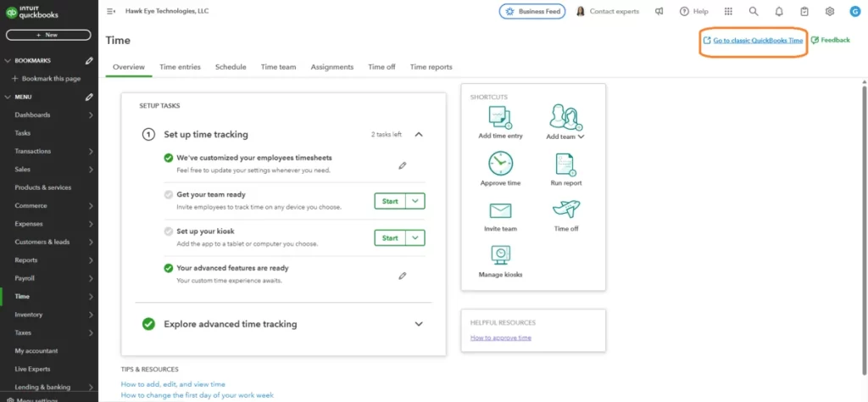The height and width of the screenshot is (402, 868).
Task: Open dropdown next to Set up your kiosk Start
Action: 415,237
